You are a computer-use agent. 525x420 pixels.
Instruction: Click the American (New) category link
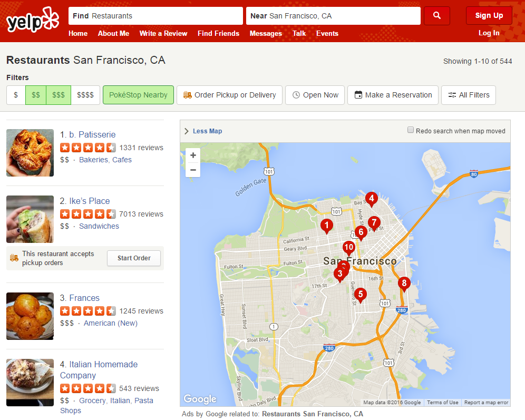coord(111,323)
